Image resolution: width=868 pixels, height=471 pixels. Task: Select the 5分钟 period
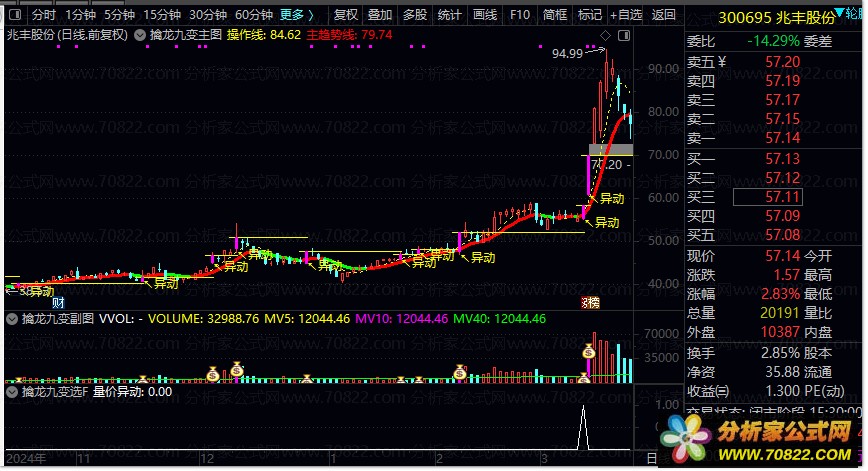click(x=119, y=15)
